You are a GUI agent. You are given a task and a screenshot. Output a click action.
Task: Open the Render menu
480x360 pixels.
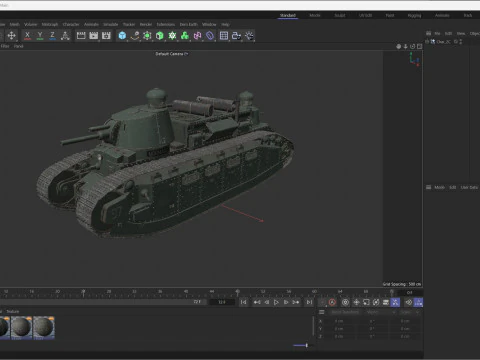click(x=146, y=24)
